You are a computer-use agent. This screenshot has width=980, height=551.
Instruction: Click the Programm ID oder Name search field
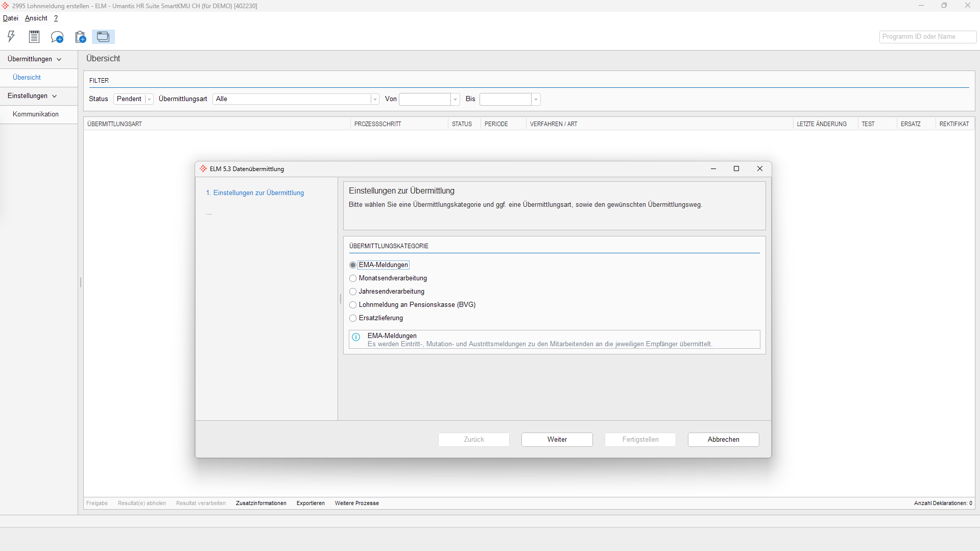pyautogui.click(x=927, y=37)
